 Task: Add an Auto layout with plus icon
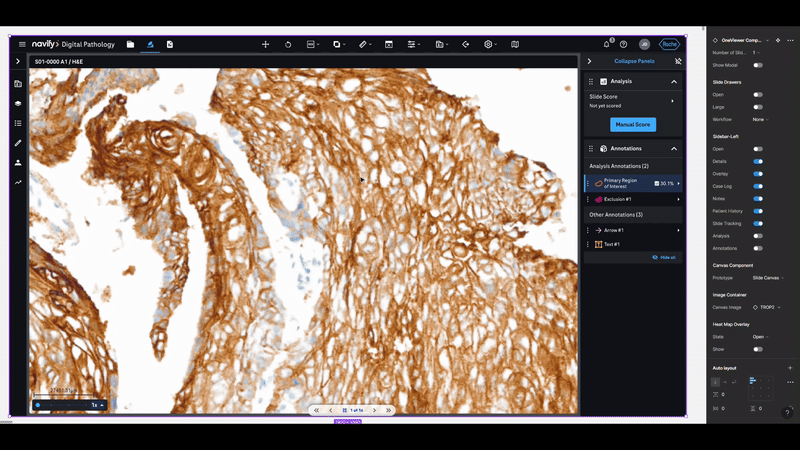tap(790, 368)
